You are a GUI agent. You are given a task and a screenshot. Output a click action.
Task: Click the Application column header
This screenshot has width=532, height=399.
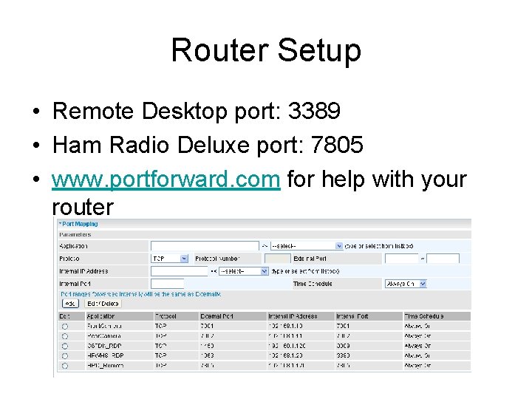tap(119, 316)
